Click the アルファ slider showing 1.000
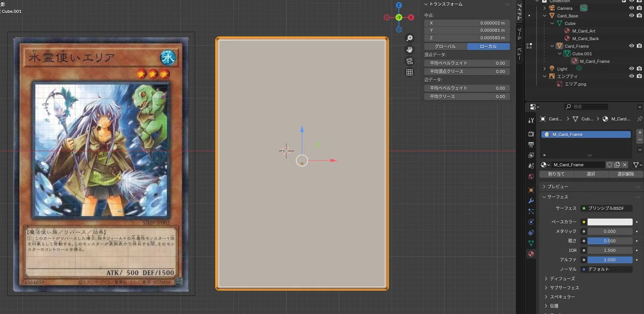The image size is (644, 314). [x=610, y=259]
